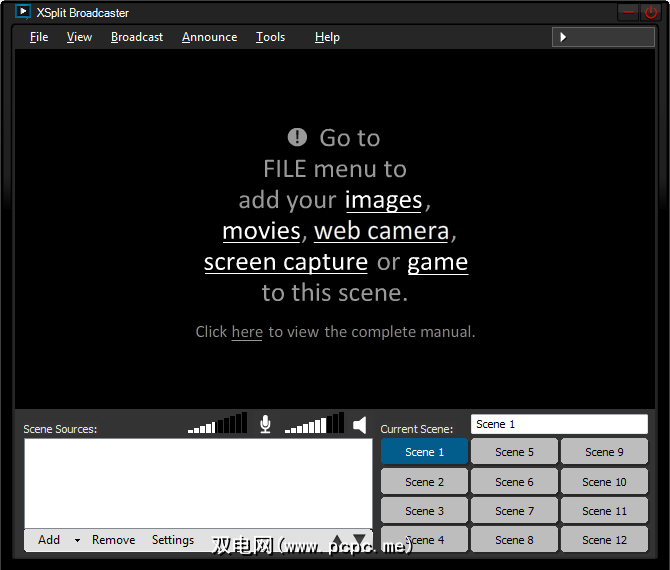
Task: Open the Broadcast menu
Action: pyautogui.click(x=137, y=37)
